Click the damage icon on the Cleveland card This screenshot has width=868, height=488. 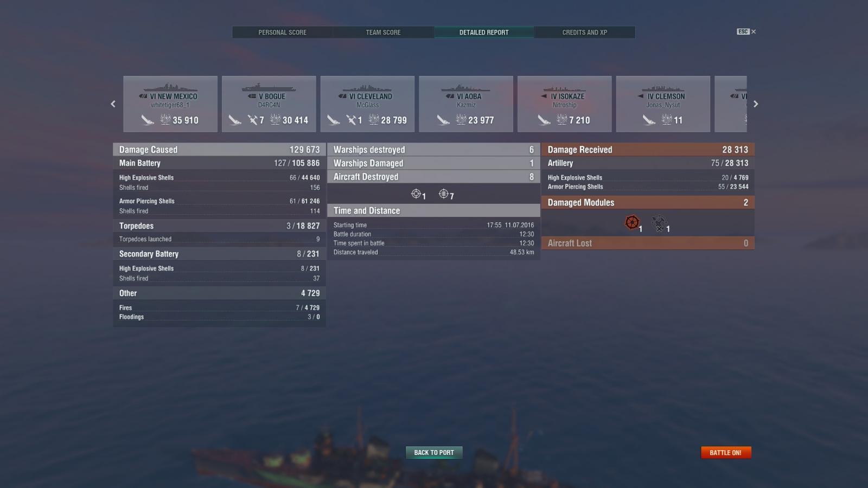pos(374,119)
